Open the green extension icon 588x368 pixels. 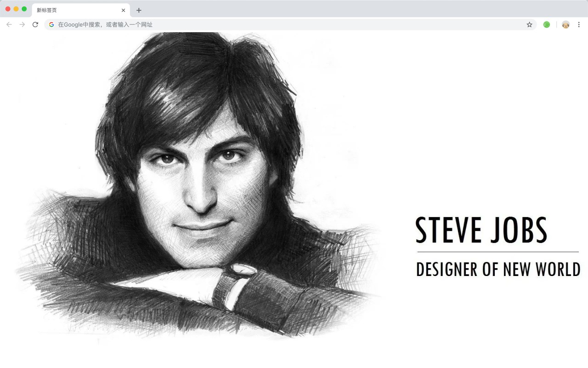pyautogui.click(x=547, y=24)
